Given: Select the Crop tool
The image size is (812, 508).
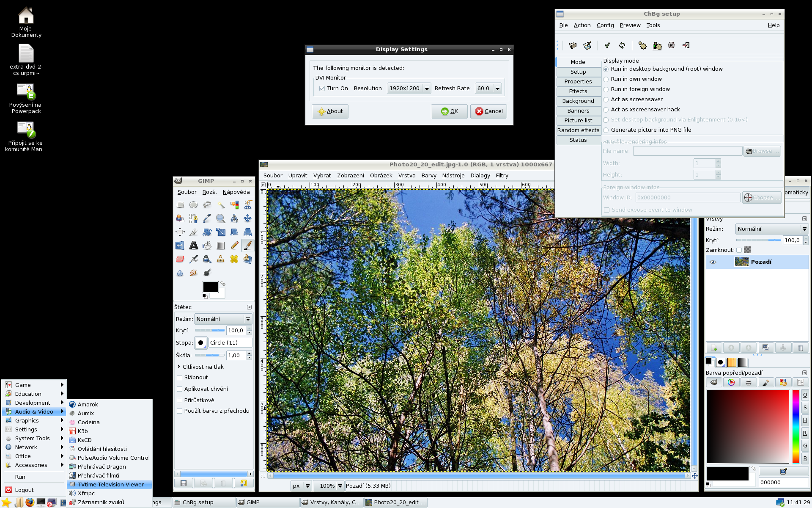Looking at the screenshot, I should [x=194, y=232].
